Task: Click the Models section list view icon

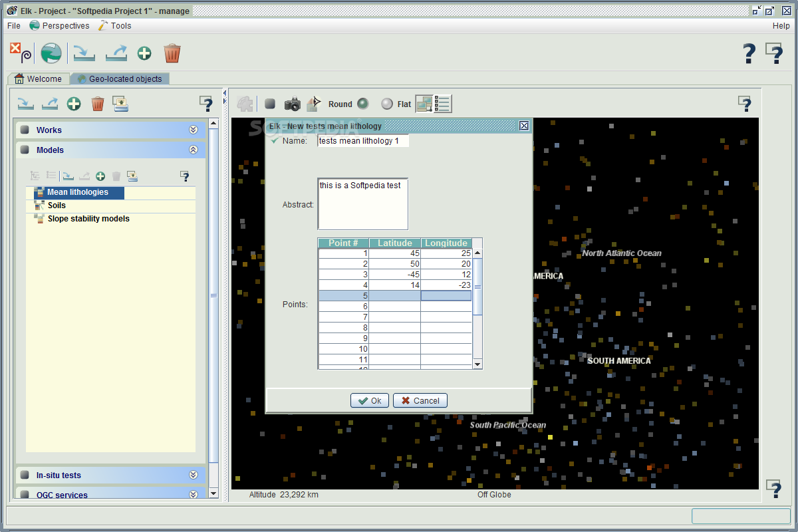Action: point(51,176)
